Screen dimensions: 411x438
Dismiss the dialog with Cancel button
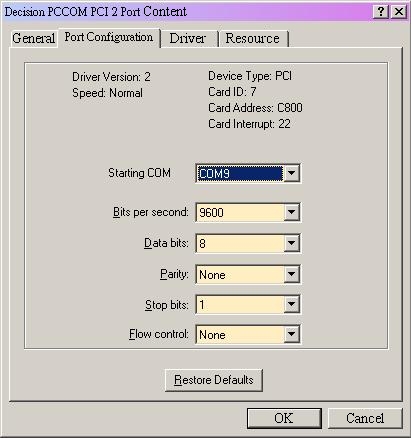tap(365, 418)
